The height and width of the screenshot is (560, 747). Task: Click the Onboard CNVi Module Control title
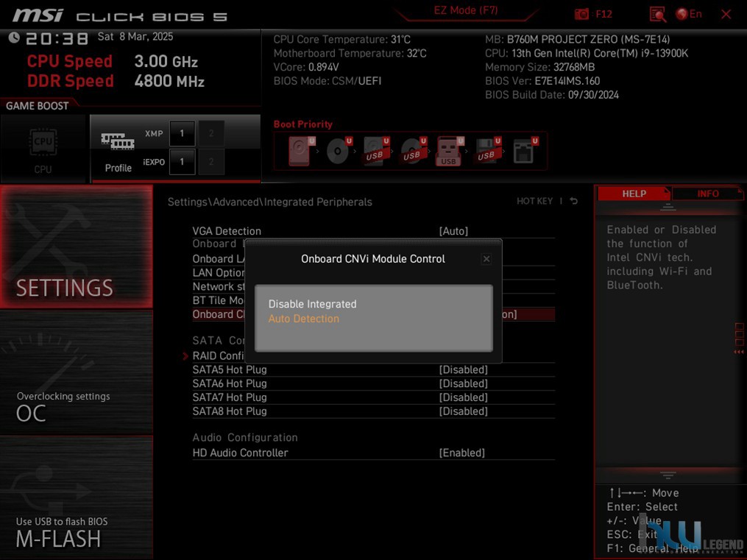point(373,258)
